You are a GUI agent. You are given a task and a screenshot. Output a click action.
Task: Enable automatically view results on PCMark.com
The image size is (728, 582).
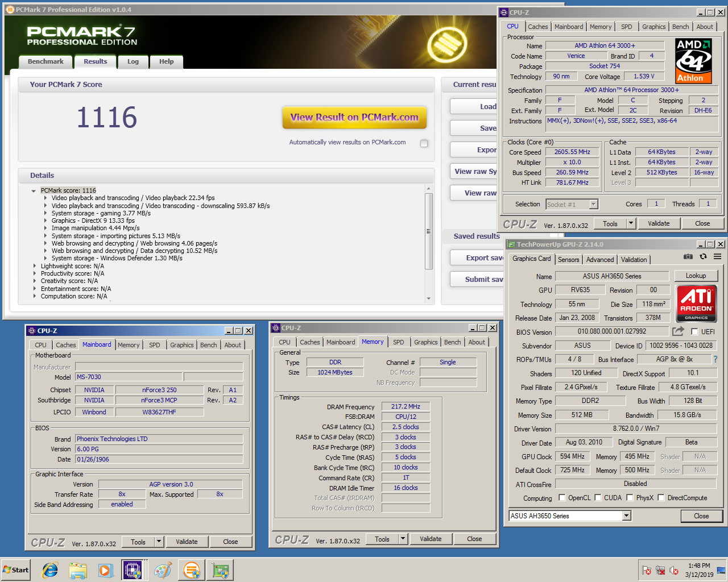click(424, 143)
